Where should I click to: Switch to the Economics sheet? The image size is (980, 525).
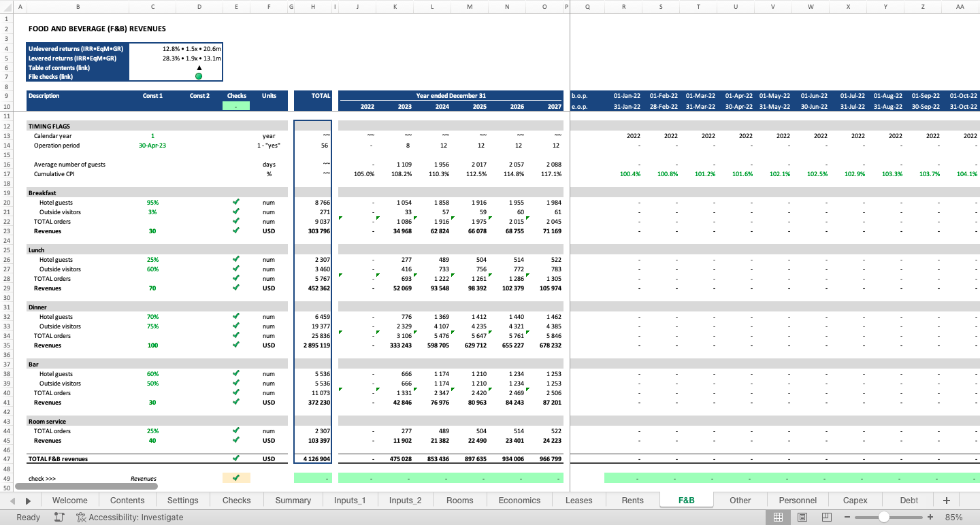tap(519, 501)
